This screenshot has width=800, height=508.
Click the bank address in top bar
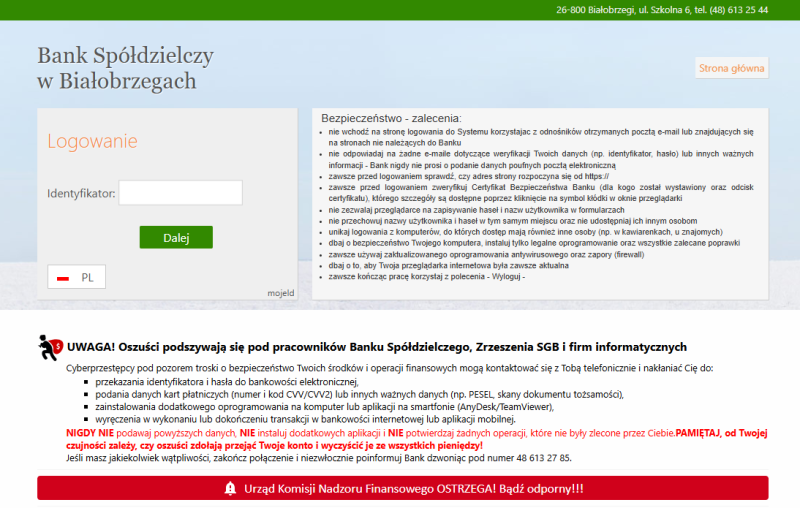pos(662,10)
